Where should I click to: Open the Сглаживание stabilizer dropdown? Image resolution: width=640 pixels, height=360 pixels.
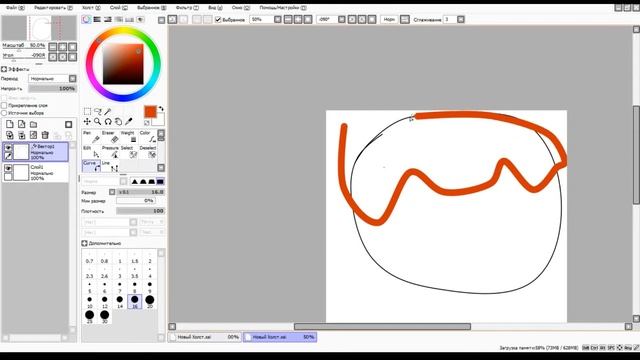click(461, 20)
